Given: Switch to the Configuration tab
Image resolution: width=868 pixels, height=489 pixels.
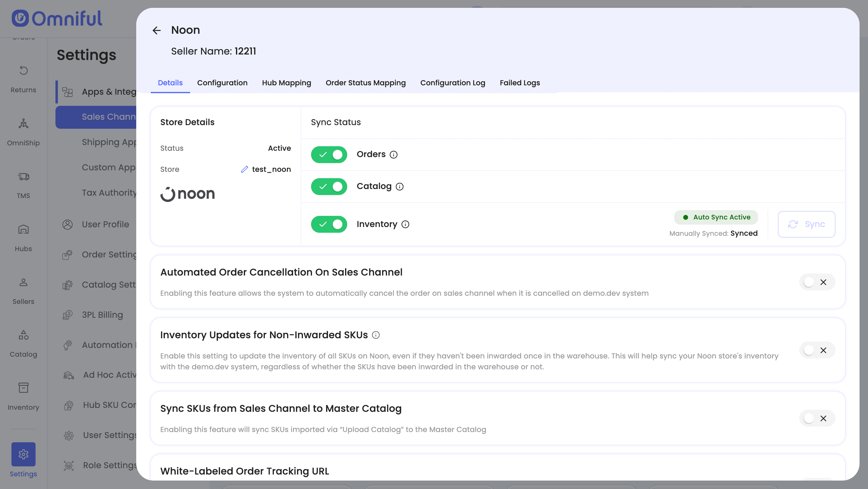Looking at the screenshot, I should (x=222, y=83).
